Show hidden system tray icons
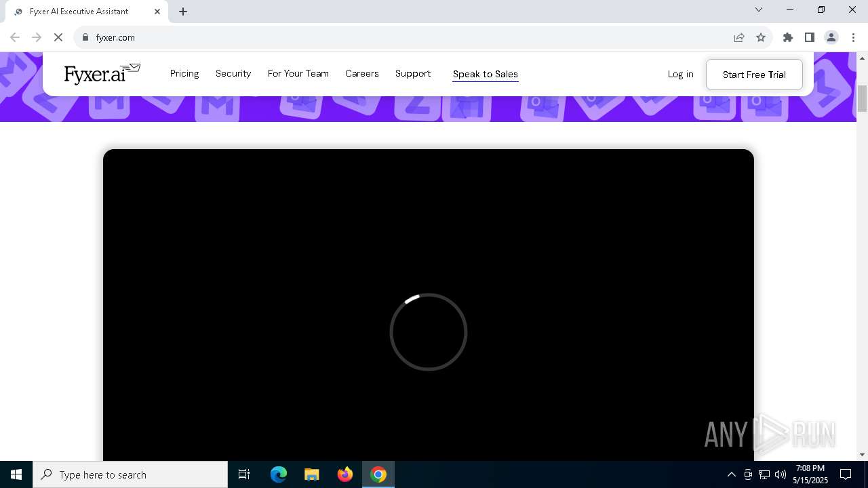This screenshot has height=488, width=868. (732, 474)
